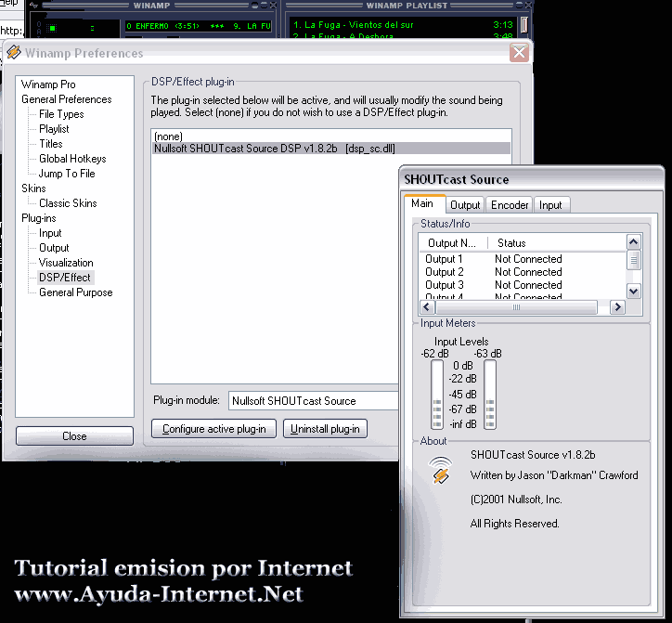
Task: Click vertical scrollbar thumb in status list
Action: pos(633,260)
